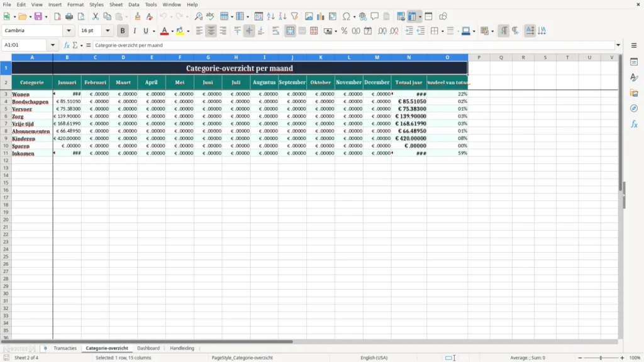Sort descending
This screenshot has height=362, width=644.
click(x=282, y=16)
